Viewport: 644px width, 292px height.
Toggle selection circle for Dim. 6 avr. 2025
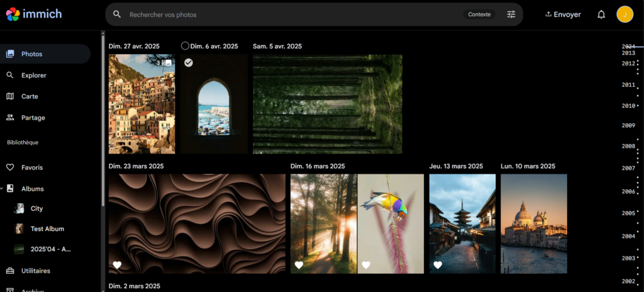186,46
